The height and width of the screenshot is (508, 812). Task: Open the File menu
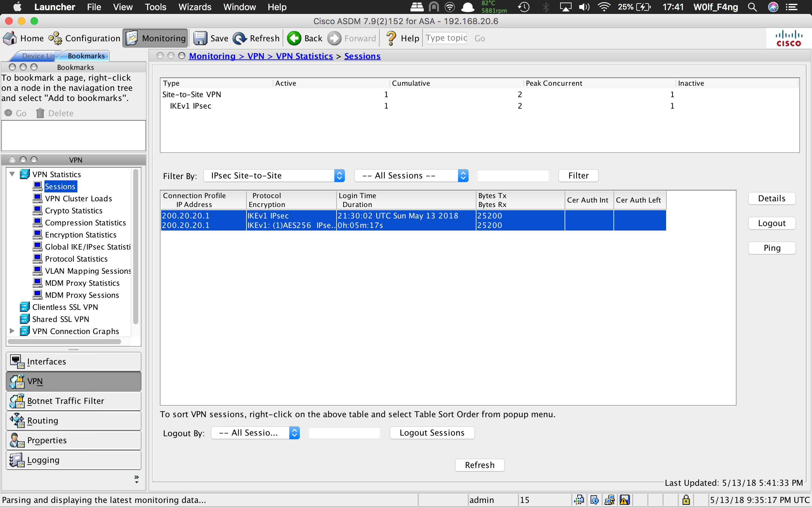coord(94,7)
